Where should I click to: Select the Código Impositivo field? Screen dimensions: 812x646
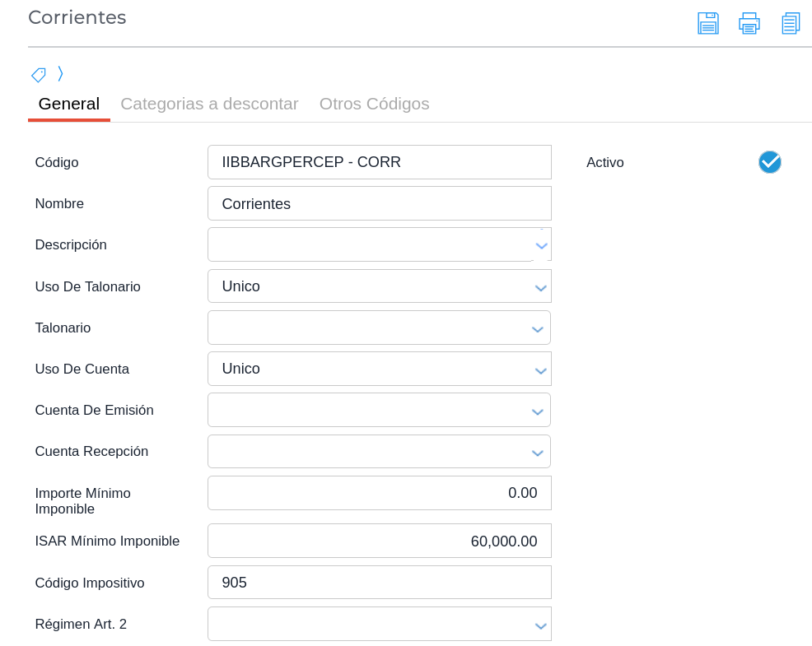coord(379,583)
